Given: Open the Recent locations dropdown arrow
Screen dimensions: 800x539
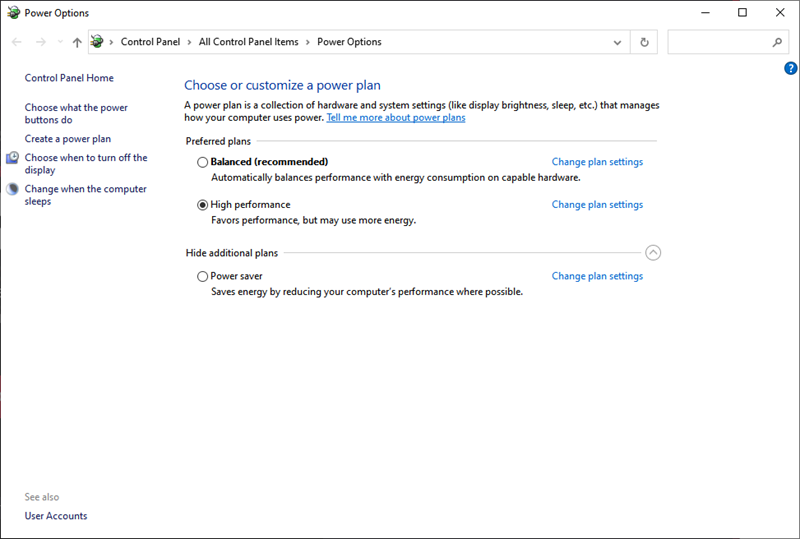Looking at the screenshot, I should (x=60, y=43).
